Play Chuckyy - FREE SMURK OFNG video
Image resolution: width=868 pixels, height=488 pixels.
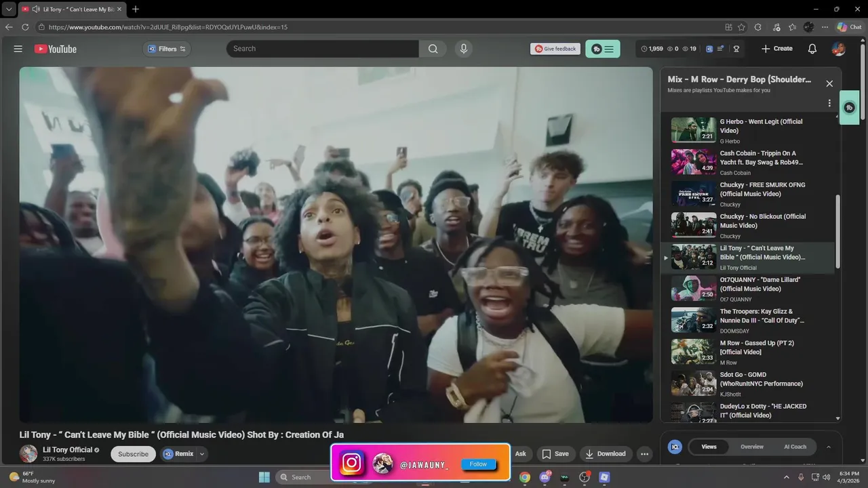coord(748,194)
